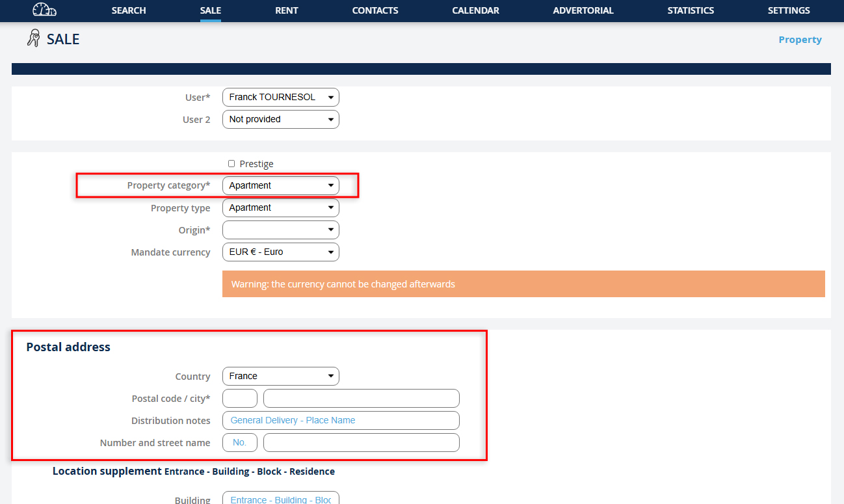Open the Mandate currency dropdown

[280, 252]
